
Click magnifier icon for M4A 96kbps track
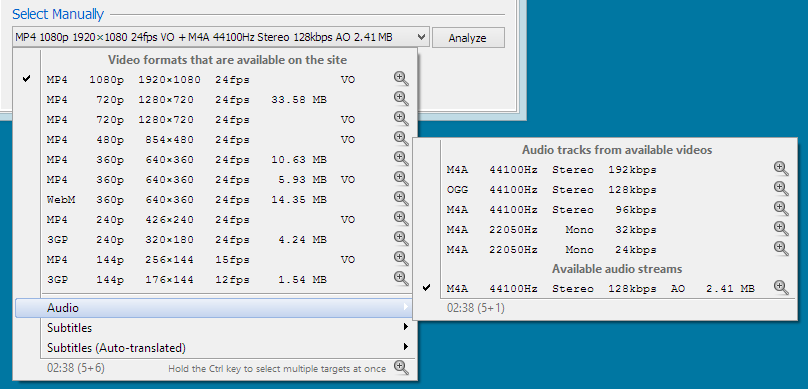pyautogui.click(x=781, y=209)
